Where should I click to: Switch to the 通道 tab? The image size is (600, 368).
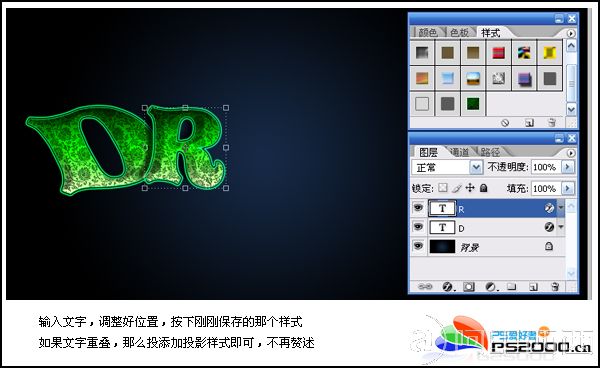460,152
